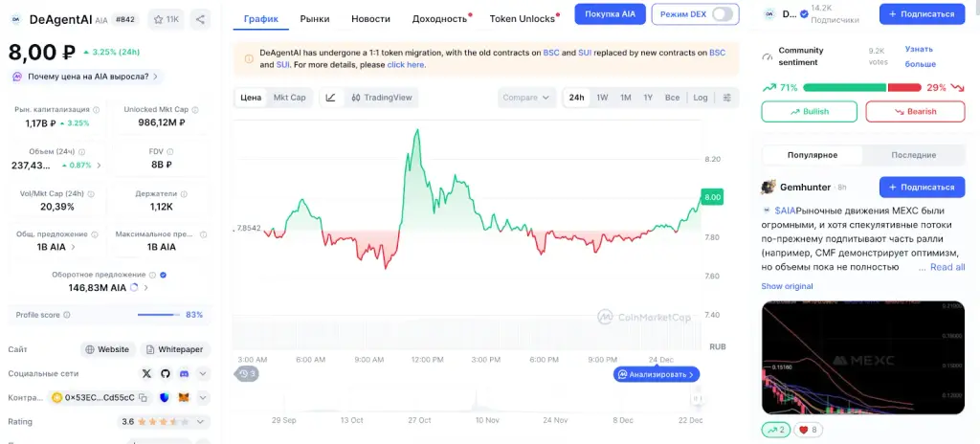Image resolution: width=980 pixels, height=444 pixels.
Task: Open the Token Unlocks tab
Action: point(523,19)
